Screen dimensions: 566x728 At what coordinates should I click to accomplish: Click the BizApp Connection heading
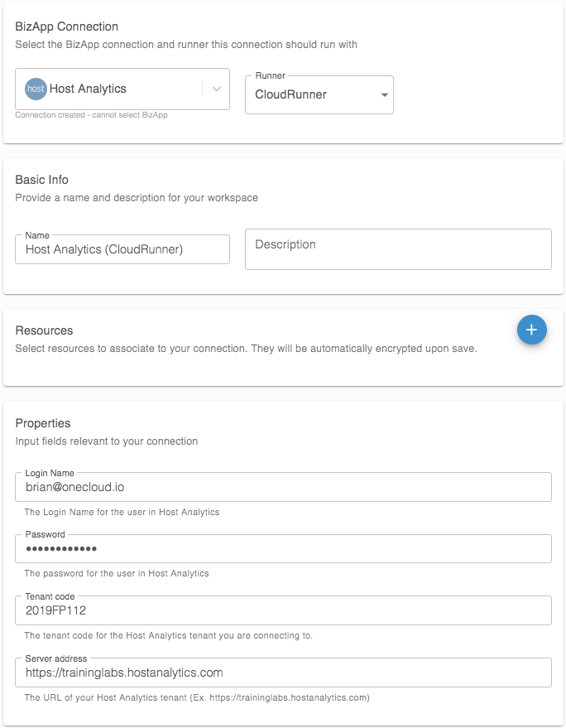pyautogui.click(x=67, y=27)
